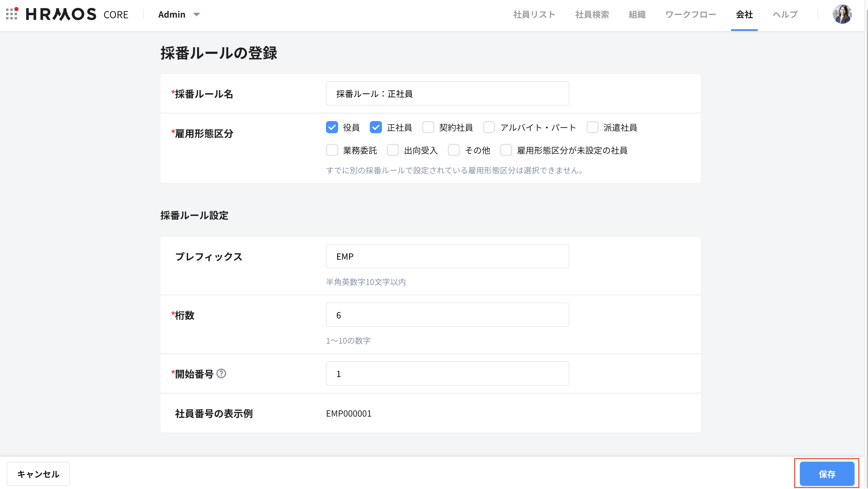Tick the 派遣社員 checkbox
The image size is (868, 489).
[592, 127]
